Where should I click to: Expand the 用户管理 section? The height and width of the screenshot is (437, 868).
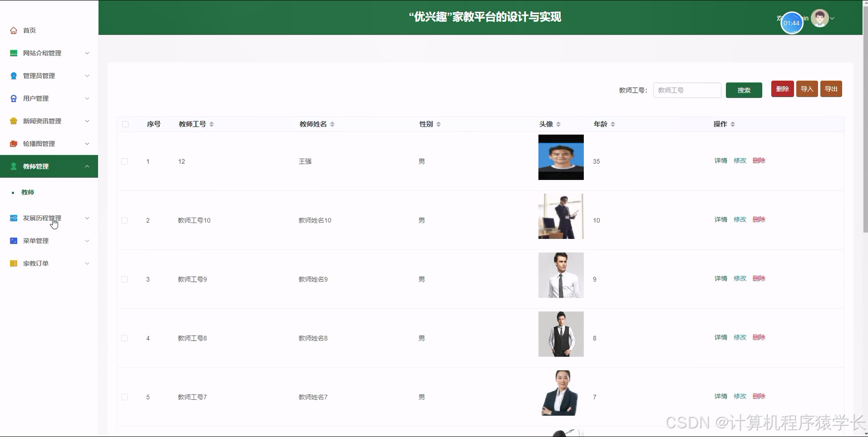87,98
